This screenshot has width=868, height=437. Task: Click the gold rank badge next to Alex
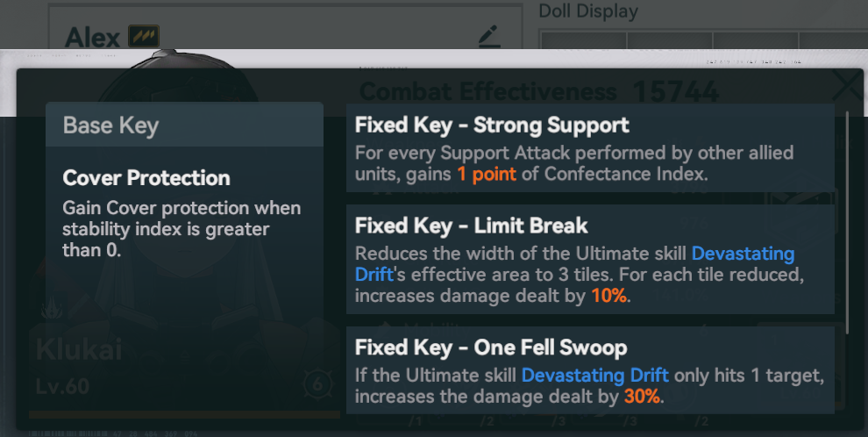coord(144,37)
